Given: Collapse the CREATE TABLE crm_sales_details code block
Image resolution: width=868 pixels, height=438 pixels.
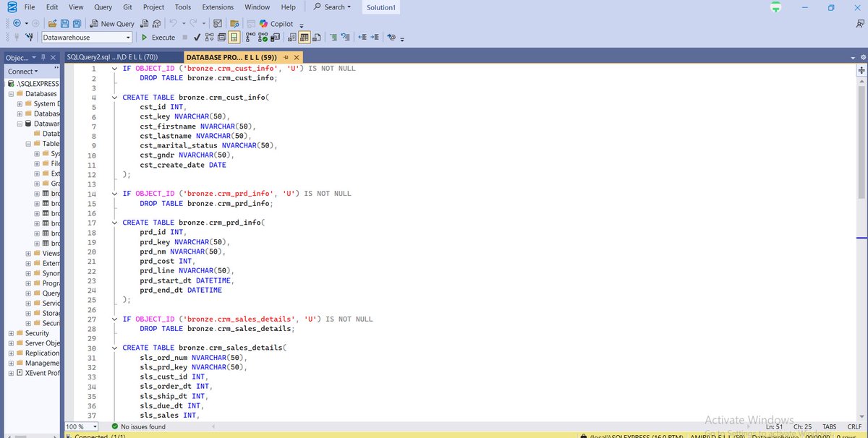Looking at the screenshot, I should pyautogui.click(x=114, y=348).
